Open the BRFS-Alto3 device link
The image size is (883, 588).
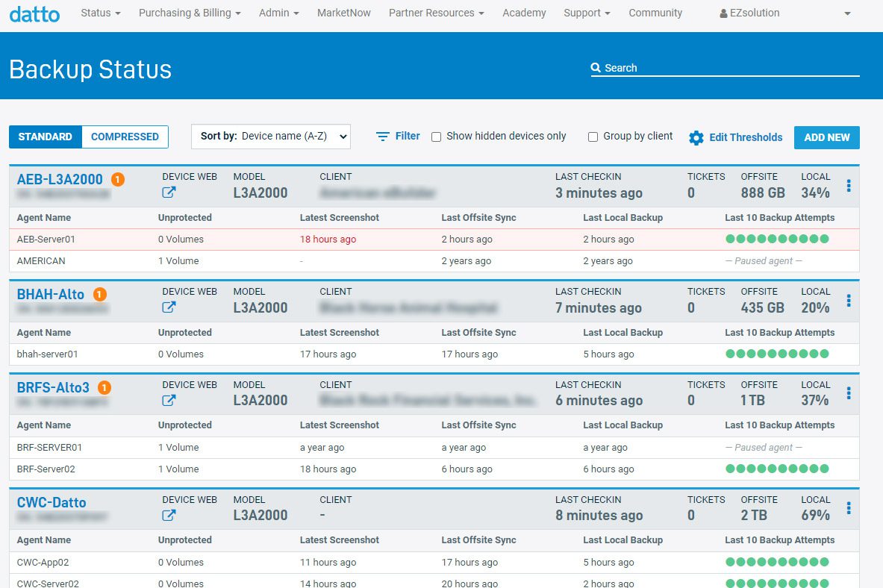click(x=53, y=387)
